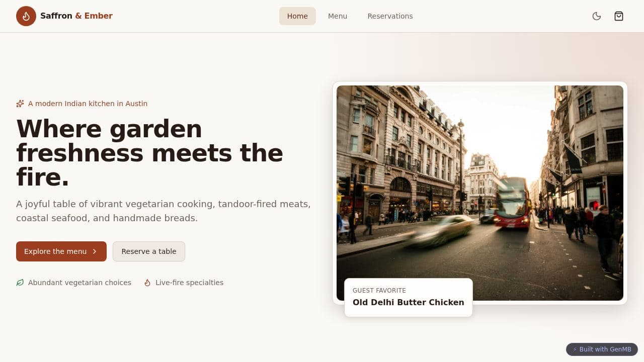644x362 pixels.
Task: Click the Guest Favorite card
Action: coord(409,298)
